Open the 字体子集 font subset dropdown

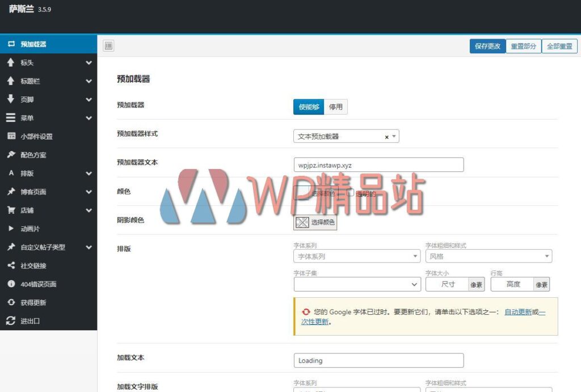(357, 284)
